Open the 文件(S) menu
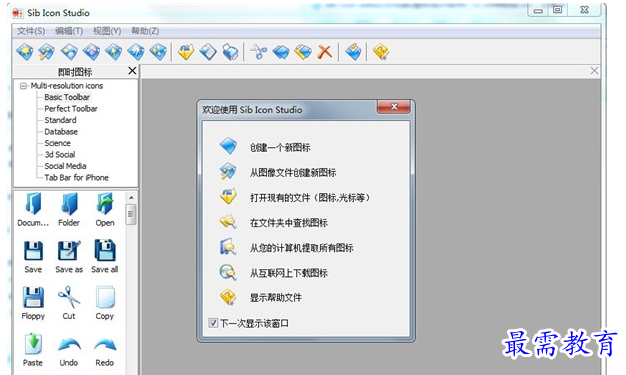This screenshot has width=626, height=375. pyautogui.click(x=31, y=31)
